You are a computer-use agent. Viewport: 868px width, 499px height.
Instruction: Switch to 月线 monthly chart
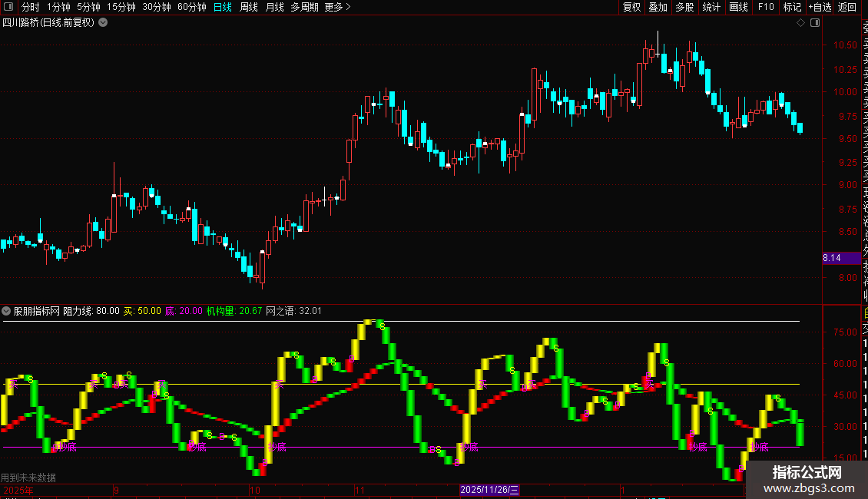point(274,7)
